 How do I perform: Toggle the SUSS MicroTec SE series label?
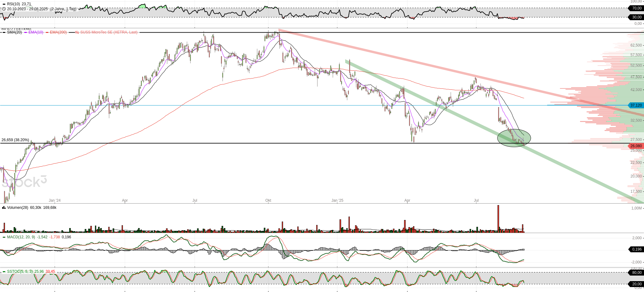pos(109,32)
